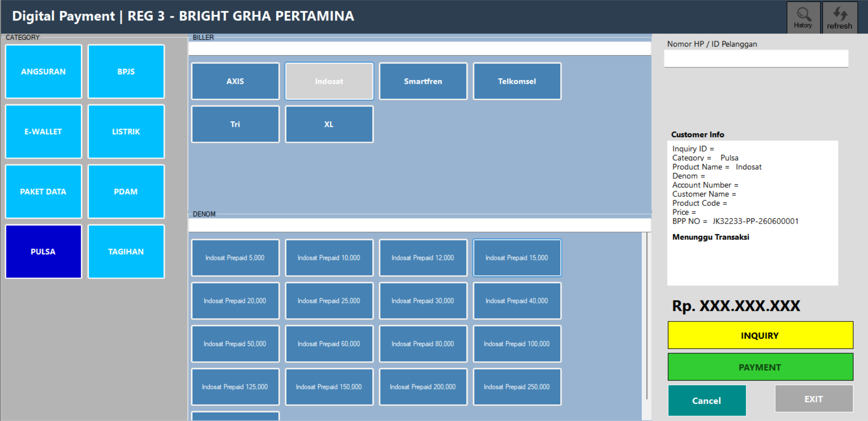Pick Indosat Prepaid 20,000

click(x=235, y=301)
